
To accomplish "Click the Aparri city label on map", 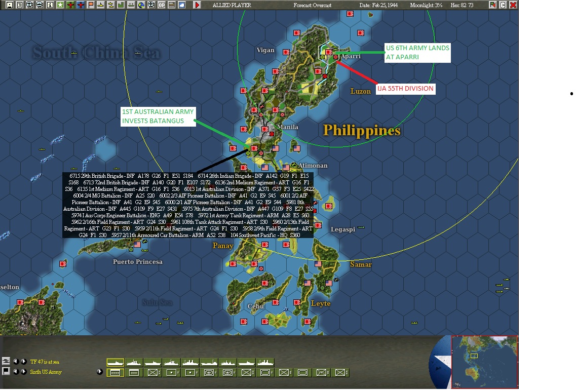I will point(351,56).
